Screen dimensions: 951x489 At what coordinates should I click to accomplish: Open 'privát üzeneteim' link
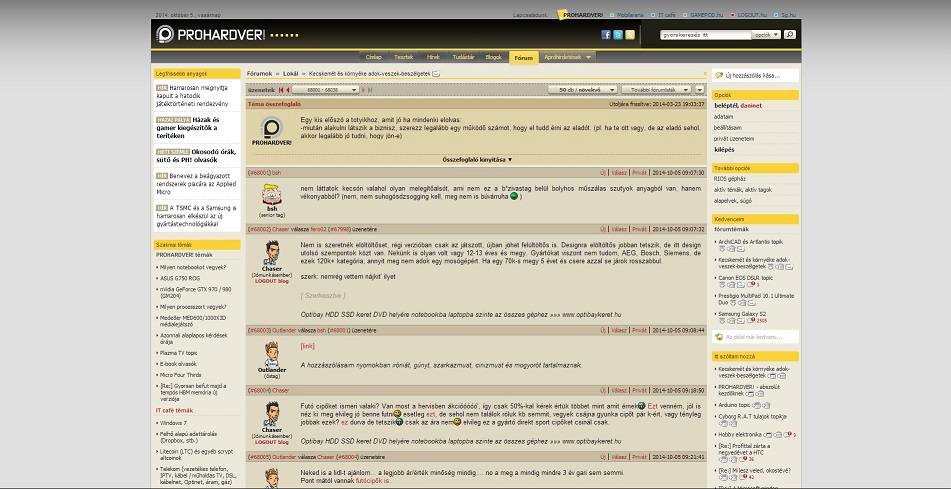[733, 138]
